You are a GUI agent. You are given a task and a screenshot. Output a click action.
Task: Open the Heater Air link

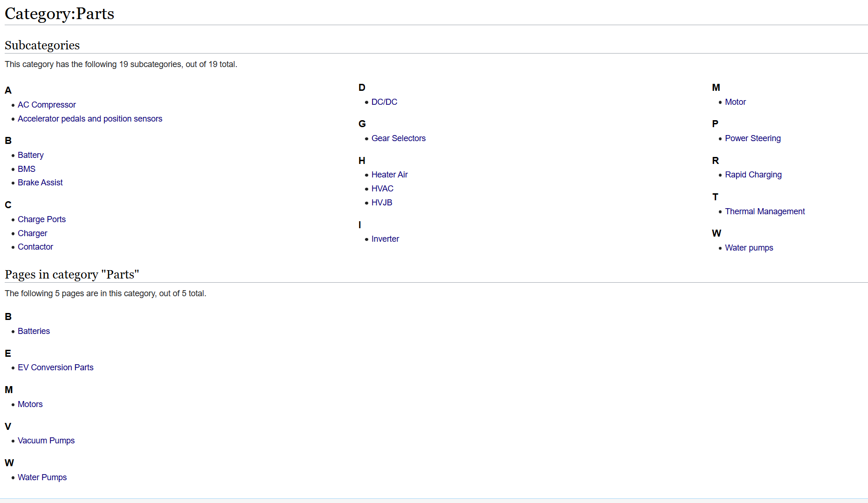pyautogui.click(x=389, y=175)
